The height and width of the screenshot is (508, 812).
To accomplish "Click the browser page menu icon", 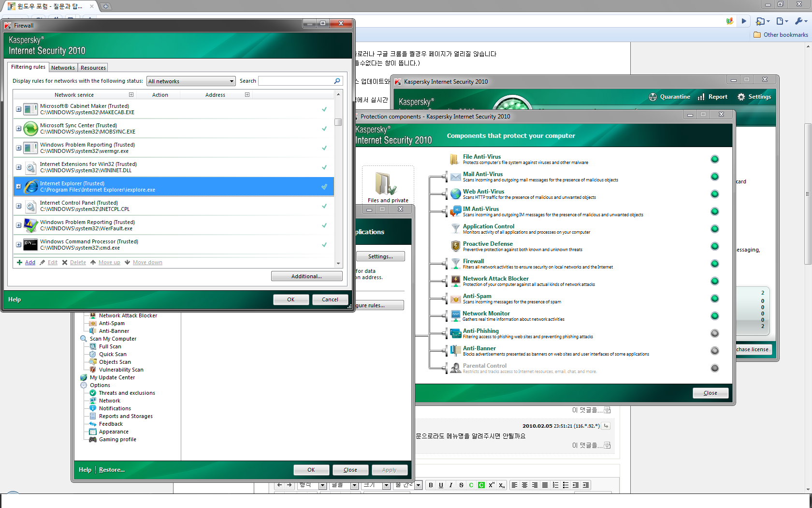I will pyautogui.click(x=782, y=21).
